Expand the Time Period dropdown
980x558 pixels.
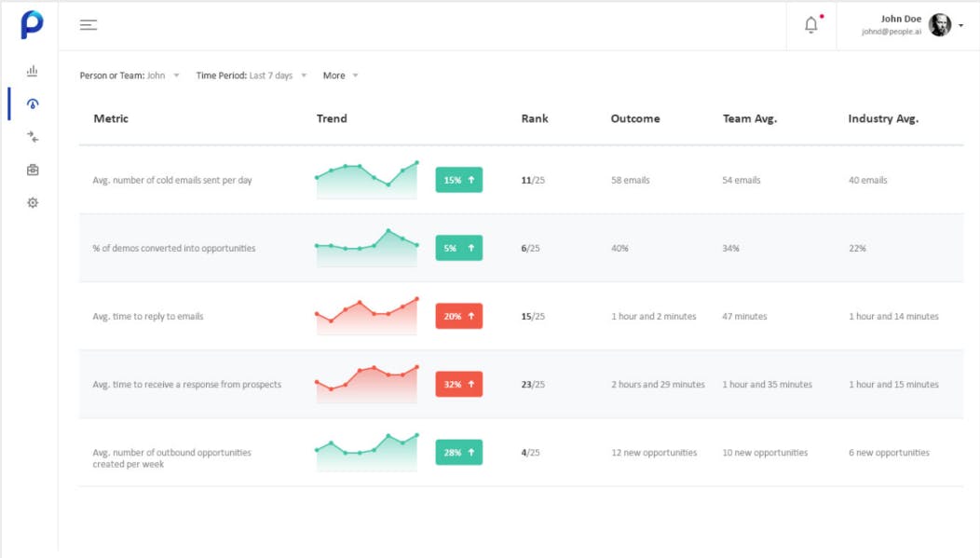(x=251, y=75)
